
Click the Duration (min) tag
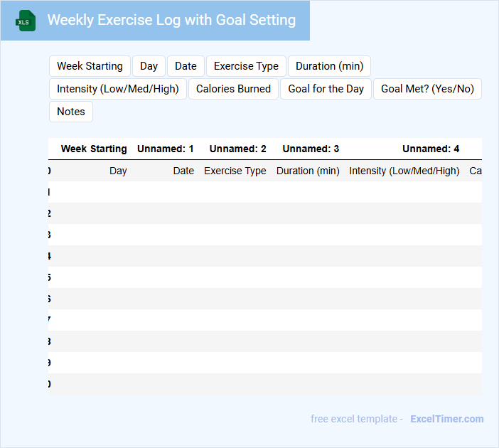(329, 66)
